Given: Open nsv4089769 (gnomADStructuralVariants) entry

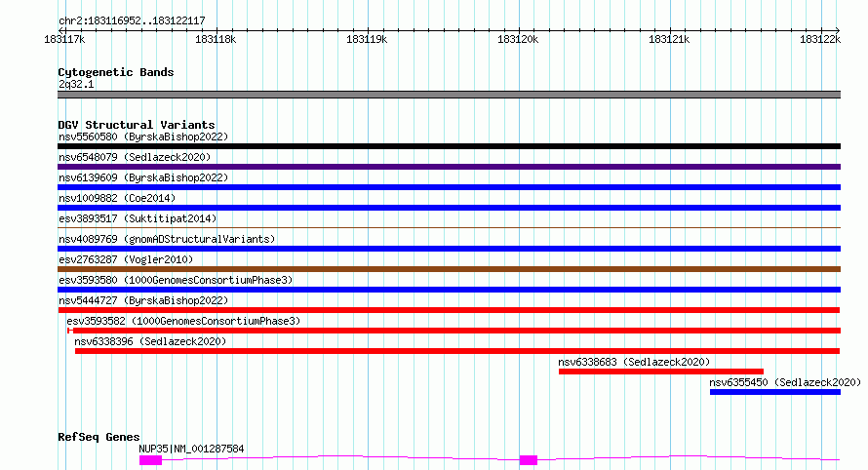Looking at the screenshot, I should click(167, 239).
